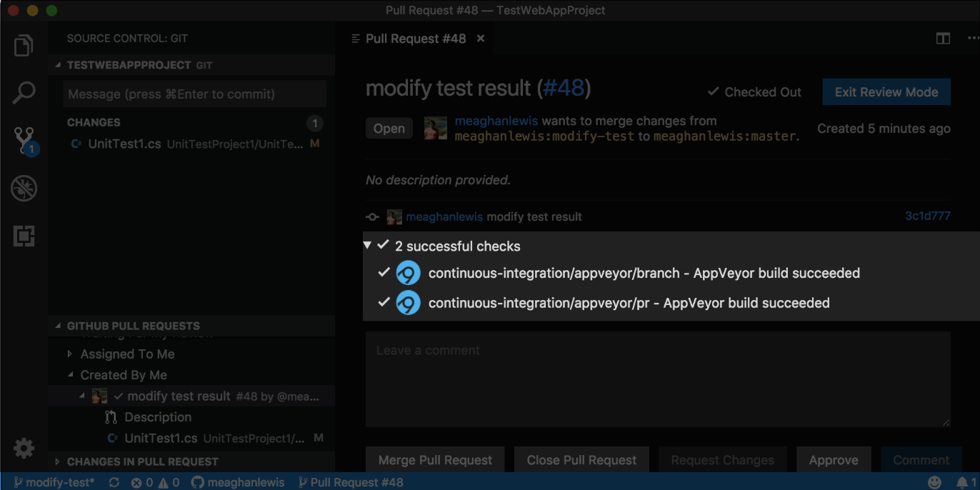Expand the Changes In Pull Request section
This screenshot has width=980, height=490.
coord(58,461)
